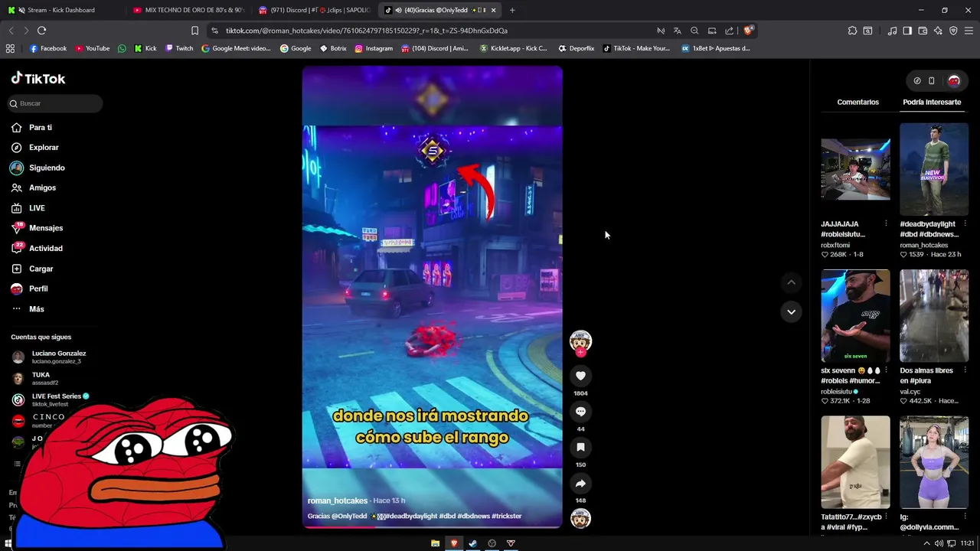This screenshot has width=980, height=551.
Task: Open Actividad notifications
Action: click(37, 248)
